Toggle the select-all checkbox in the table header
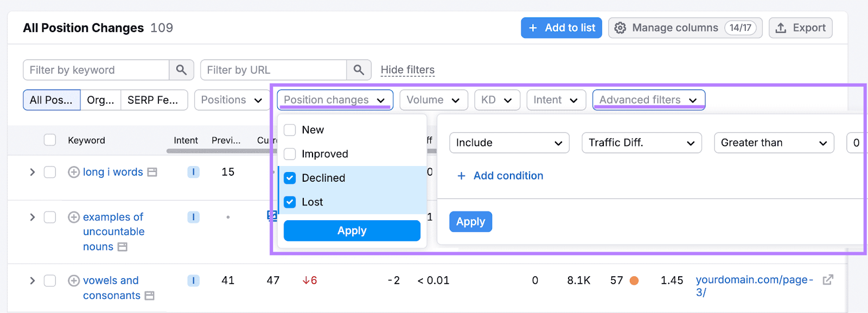 click(x=49, y=139)
